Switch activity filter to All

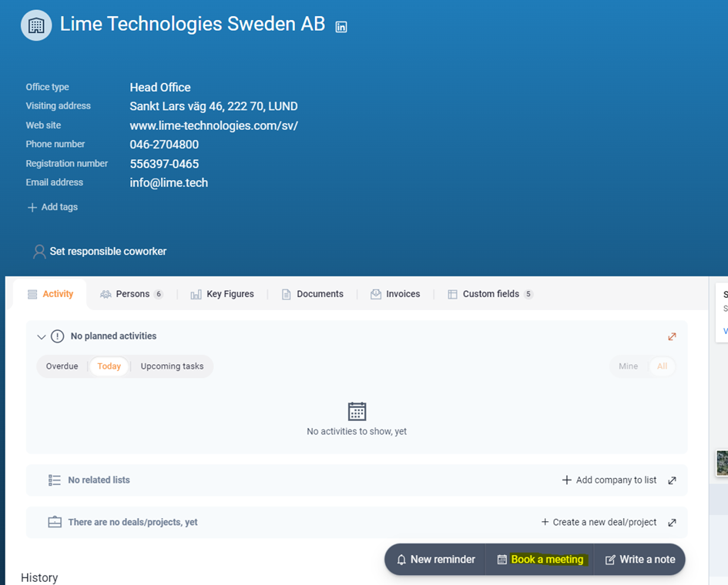(x=662, y=366)
